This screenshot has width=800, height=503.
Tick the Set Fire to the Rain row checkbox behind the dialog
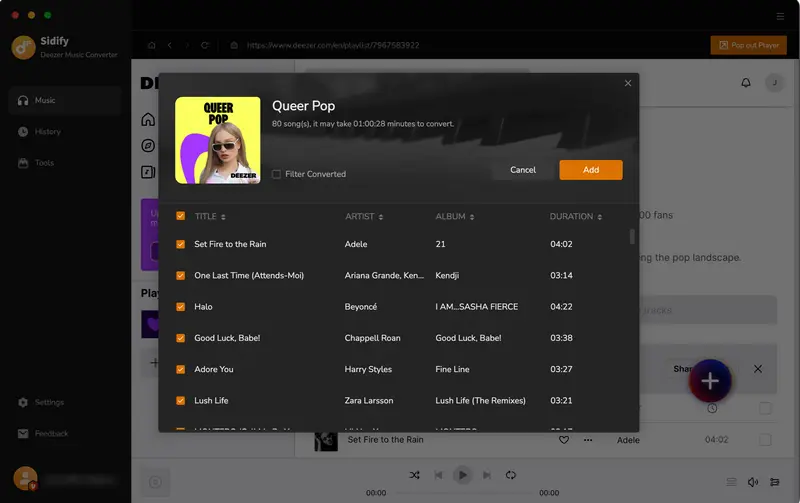coord(765,440)
